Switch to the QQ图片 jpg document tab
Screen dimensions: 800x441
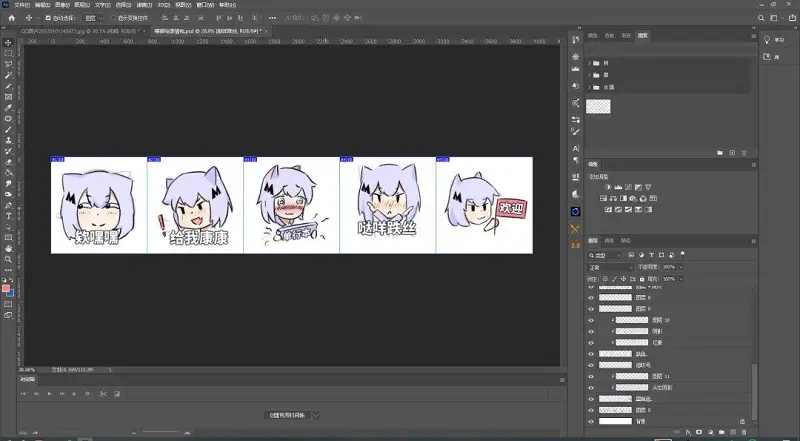pos(80,31)
